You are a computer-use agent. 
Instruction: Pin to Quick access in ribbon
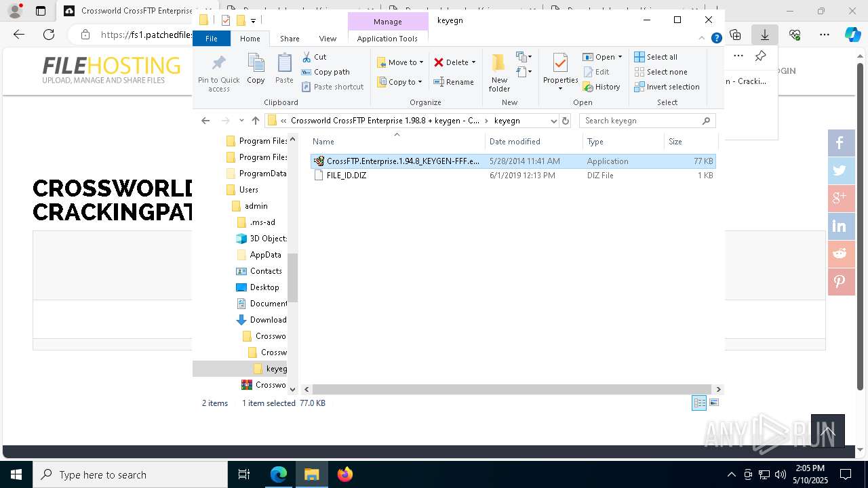click(x=218, y=73)
